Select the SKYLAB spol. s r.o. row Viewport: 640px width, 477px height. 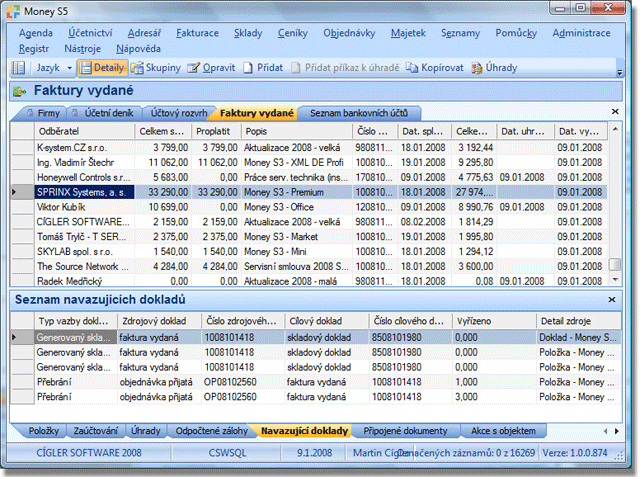point(309,251)
